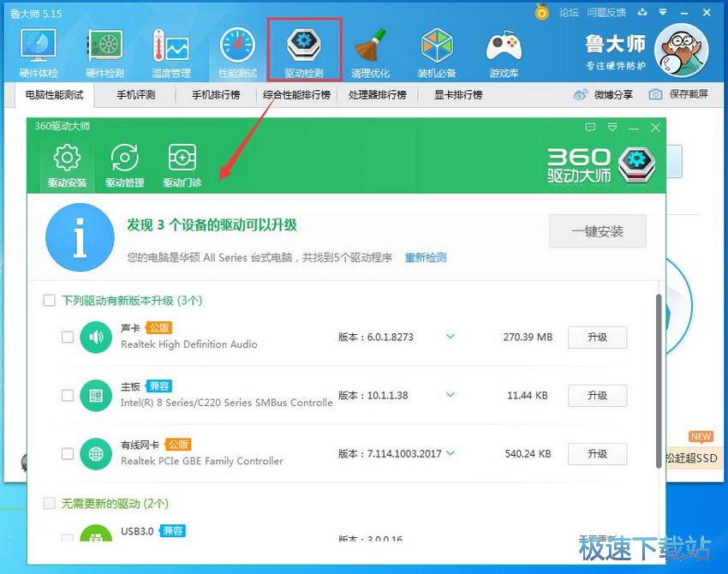
Task: Switch to 综合性能排行榜 tab
Action: [296, 95]
